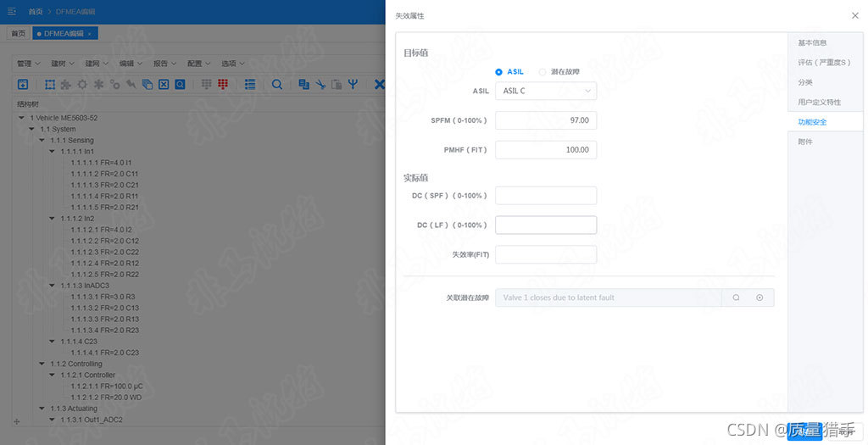Screen dimensions: 868x445
Task: Click the Valve 1 closes latent fault field
Action: [x=609, y=298]
